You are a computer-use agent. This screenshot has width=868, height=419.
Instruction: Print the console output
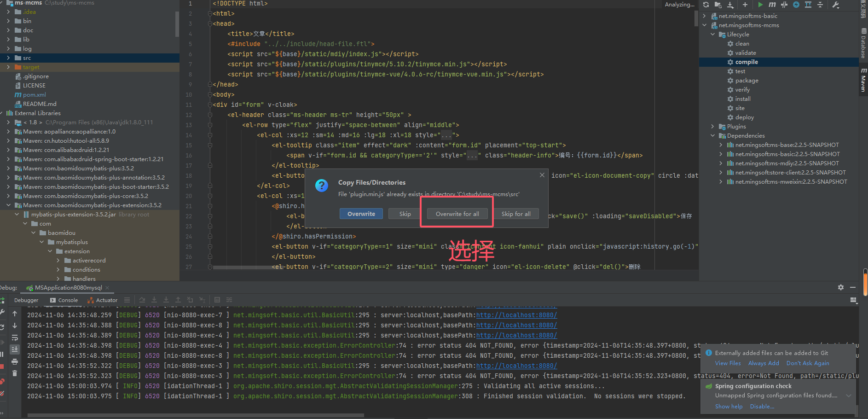click(x=15, y=361)
